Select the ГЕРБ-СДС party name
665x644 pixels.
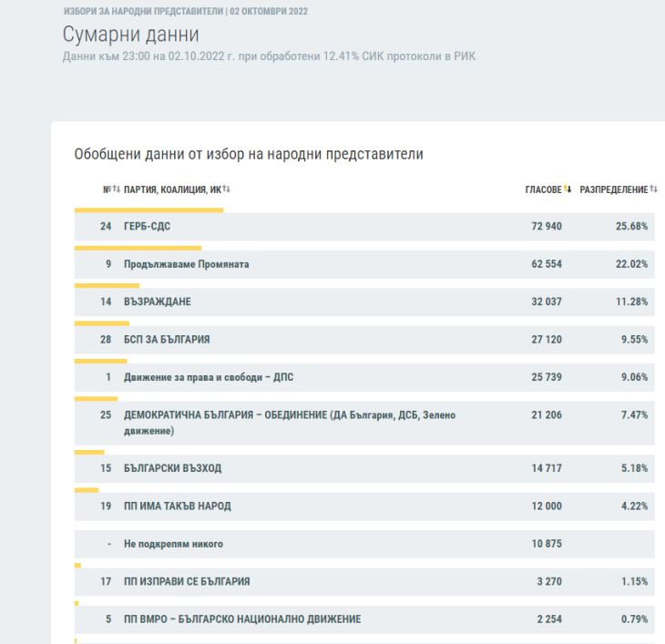(x=148, y=227)
